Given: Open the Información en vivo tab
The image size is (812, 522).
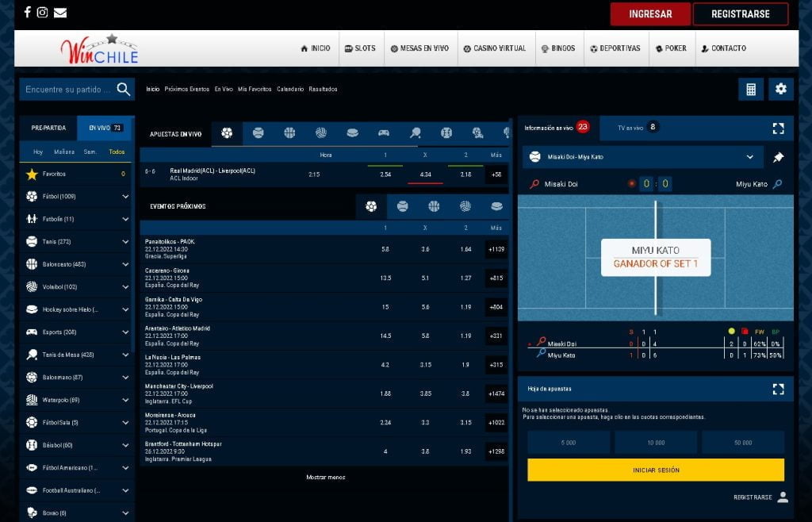Looking at the screenshot, I should pyautogui.click(x=558, y=128).
